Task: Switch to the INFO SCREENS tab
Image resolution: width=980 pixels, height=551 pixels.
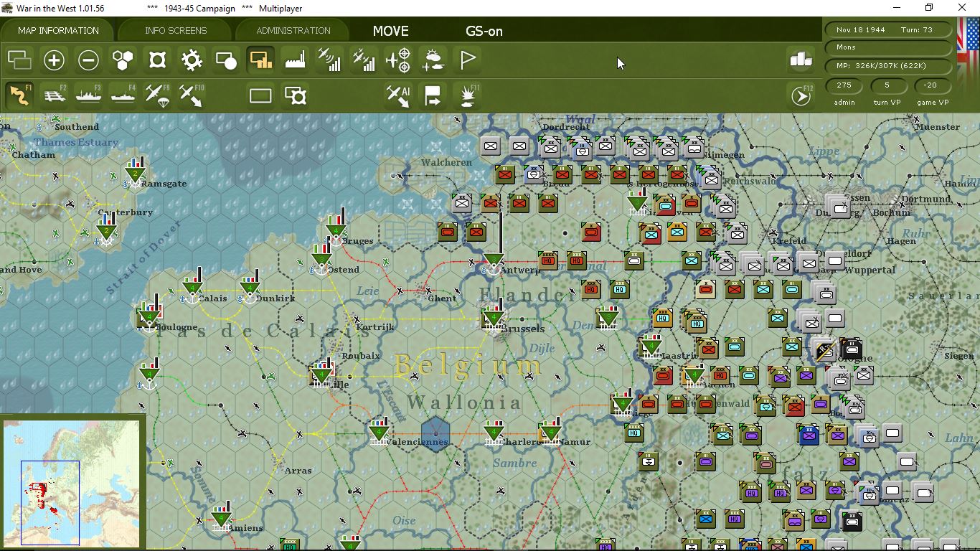Action: pyautogui.click(x=176, y=30)
